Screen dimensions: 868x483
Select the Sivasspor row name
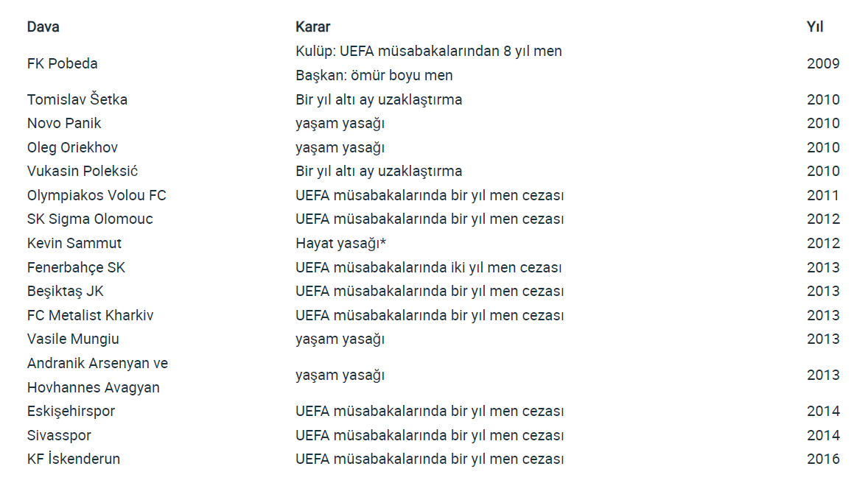[59, 435]
